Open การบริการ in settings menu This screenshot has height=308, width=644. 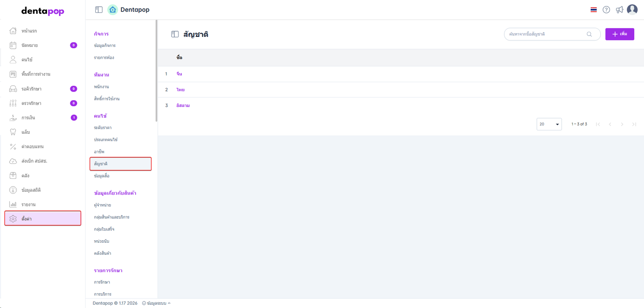[103, 294]
